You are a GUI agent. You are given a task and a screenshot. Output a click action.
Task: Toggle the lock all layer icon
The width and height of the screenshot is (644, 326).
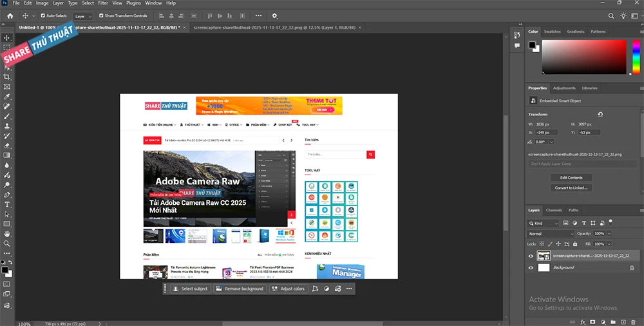coord(575,244)
